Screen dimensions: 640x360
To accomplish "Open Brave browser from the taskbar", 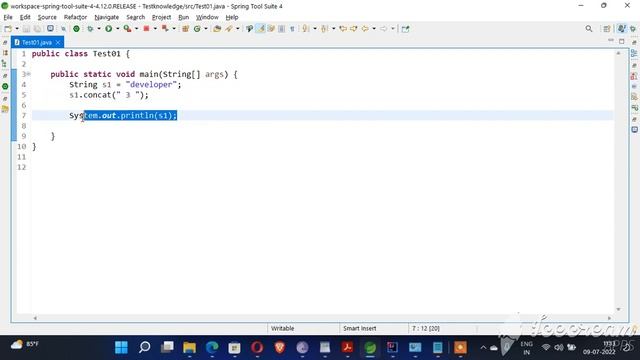I will tap(280, 347).
